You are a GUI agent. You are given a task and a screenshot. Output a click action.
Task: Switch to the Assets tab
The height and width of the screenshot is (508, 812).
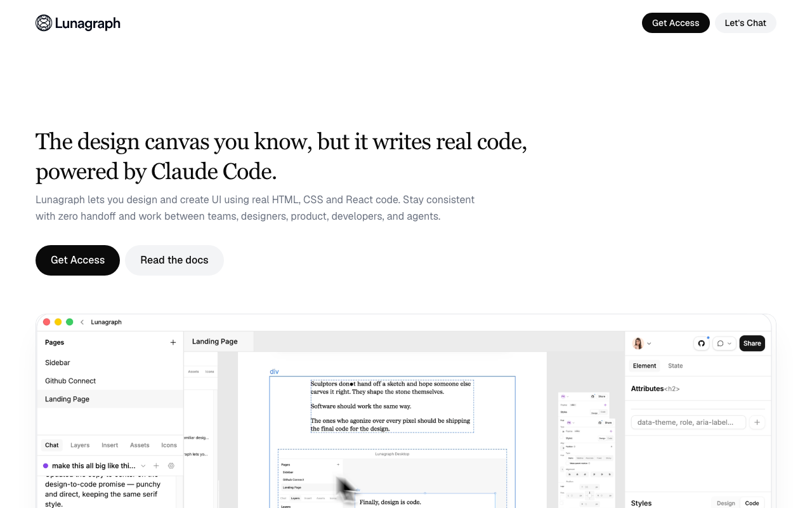pos(140,445)
